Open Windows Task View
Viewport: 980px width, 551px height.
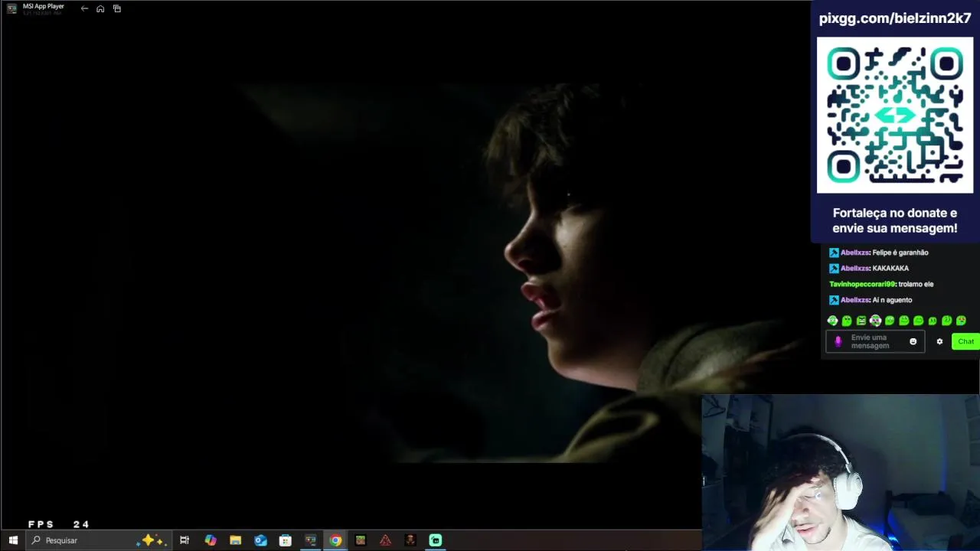185,540
